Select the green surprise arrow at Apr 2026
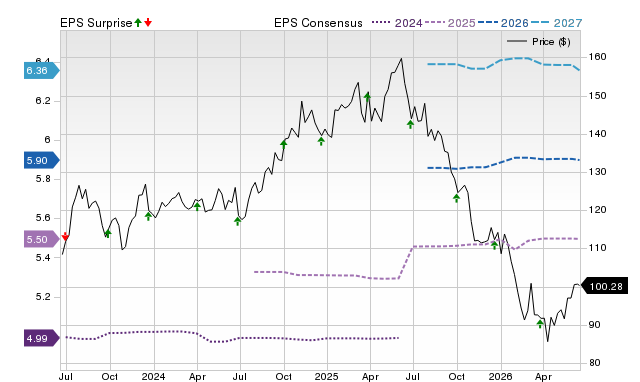Viewport: 640px width, 382px height. click(540, 324)
